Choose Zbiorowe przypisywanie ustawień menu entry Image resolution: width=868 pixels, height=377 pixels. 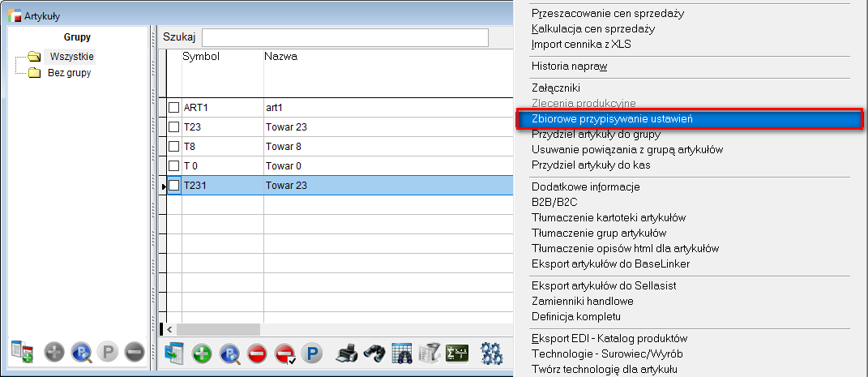click(612, 118)
